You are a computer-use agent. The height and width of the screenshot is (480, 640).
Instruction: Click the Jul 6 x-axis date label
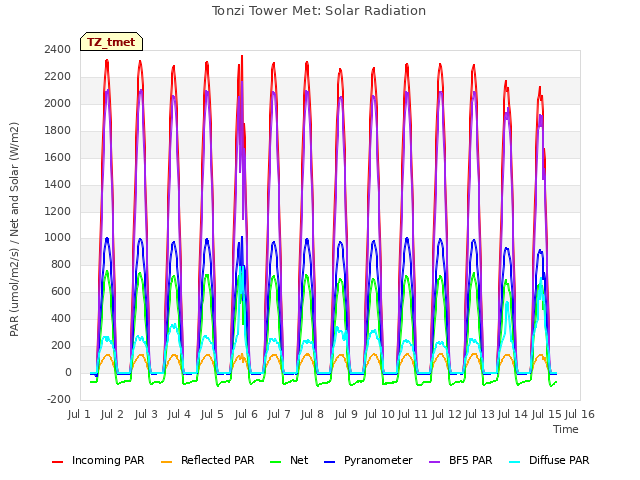coord(246,414)
